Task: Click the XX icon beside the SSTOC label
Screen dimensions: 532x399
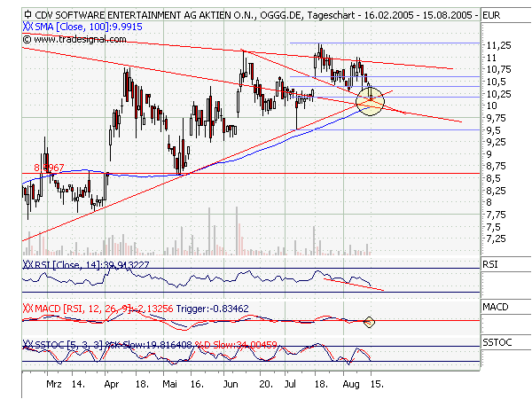Action: coord(27,345)
